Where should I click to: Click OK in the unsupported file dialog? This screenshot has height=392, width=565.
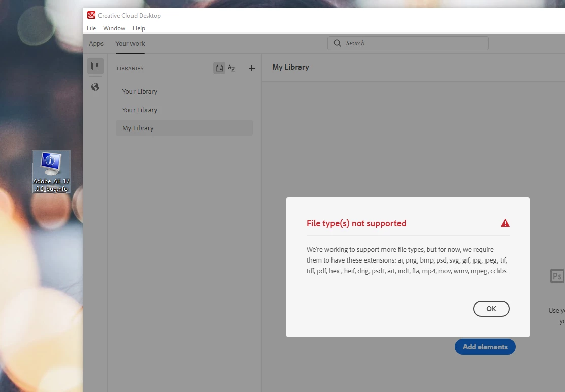click(x=491, y=309)
